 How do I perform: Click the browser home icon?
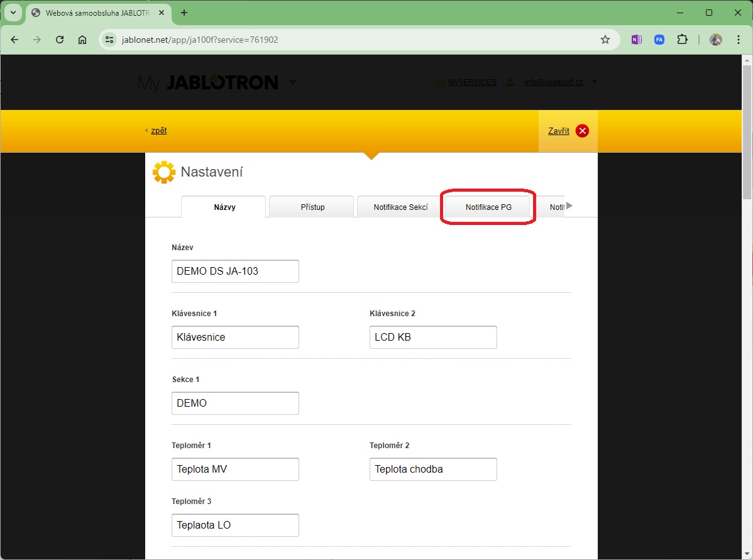click(82, 40)
